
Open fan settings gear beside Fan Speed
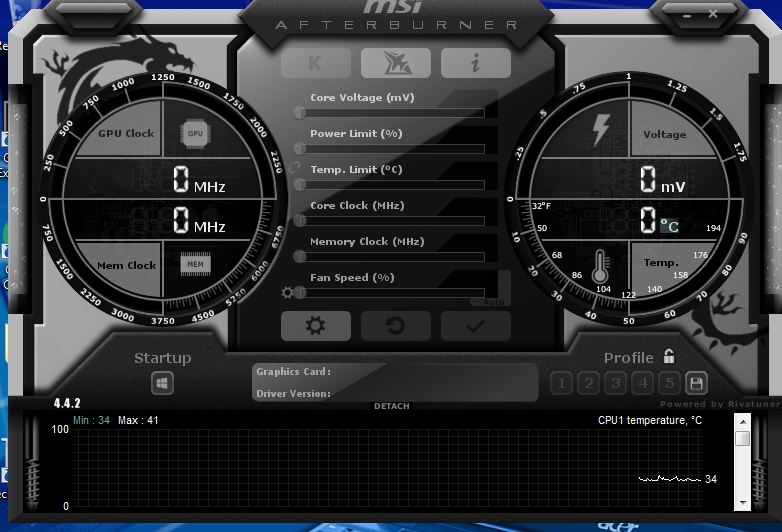tap(288, 293)
